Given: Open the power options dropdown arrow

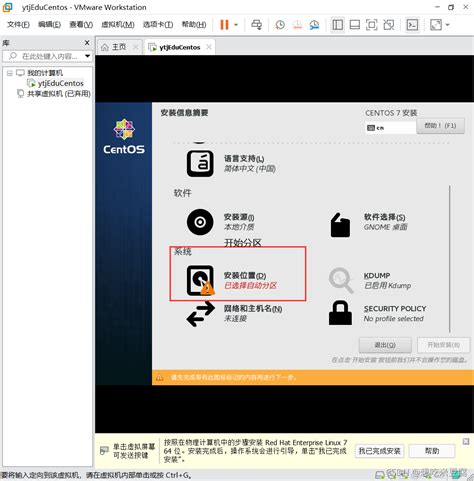Looking at the screenshot, I should [x=236, y=25].
